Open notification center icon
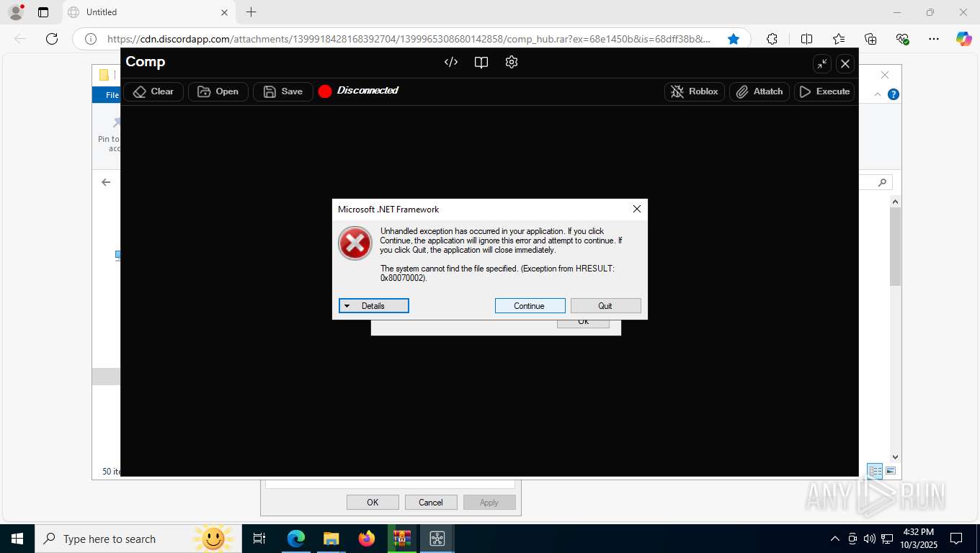Viewport: 980px width, 553px height. [x=956, y=539]
